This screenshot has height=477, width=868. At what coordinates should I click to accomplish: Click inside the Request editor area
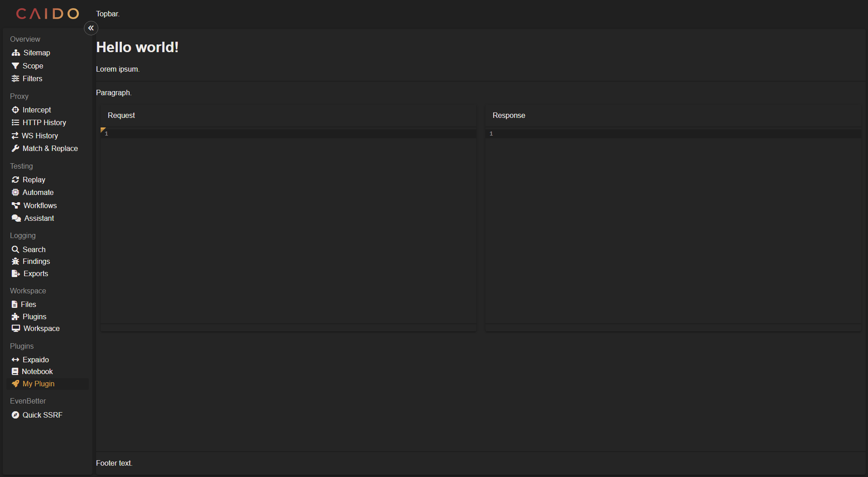pyautogui.click(x=288, y=227)
